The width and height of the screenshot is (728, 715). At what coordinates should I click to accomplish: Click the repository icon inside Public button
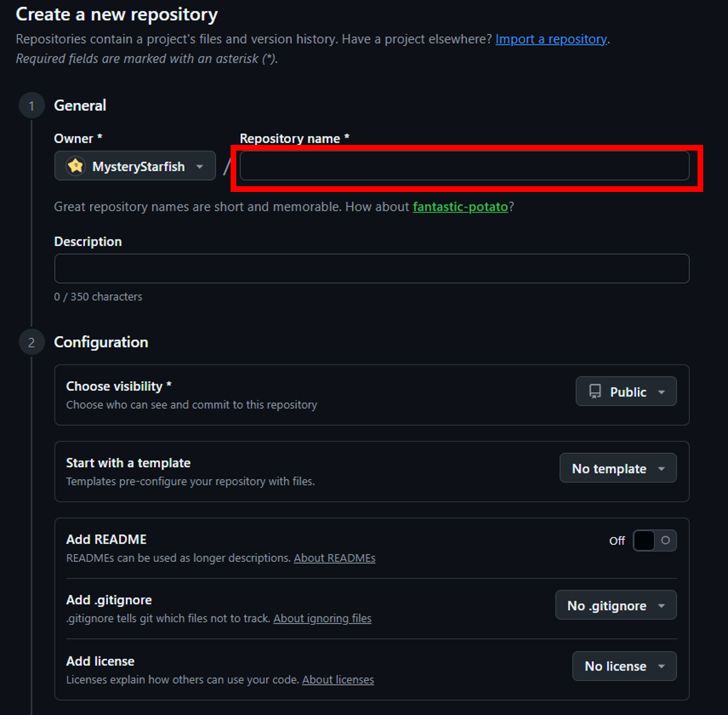click(x=595, y=392)
